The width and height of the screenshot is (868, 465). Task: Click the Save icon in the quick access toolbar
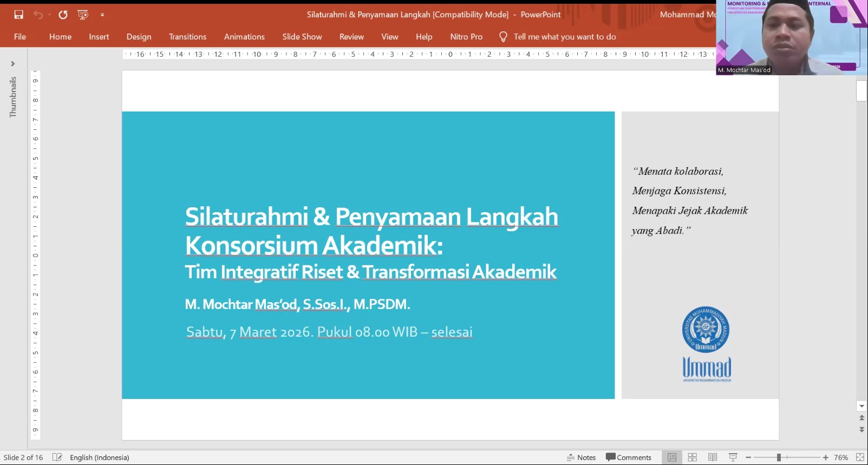point(19,15)
